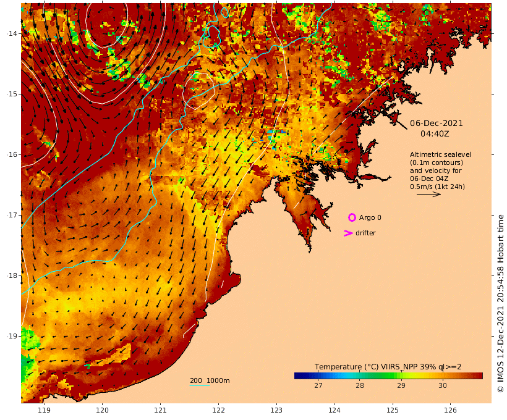Select the 'drifter' legend label

[x=365, y=233]
